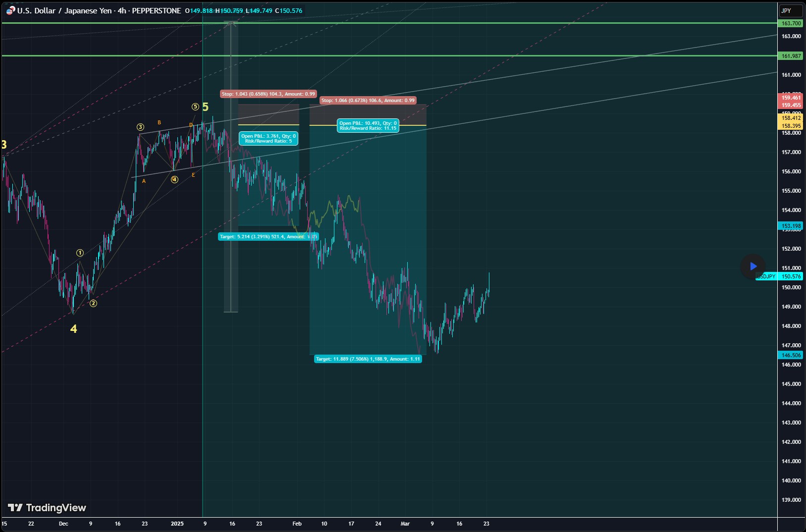Click the large yellow 4 wave label
Viewport: 806px width, 532px height.
(x=74, y=329)
